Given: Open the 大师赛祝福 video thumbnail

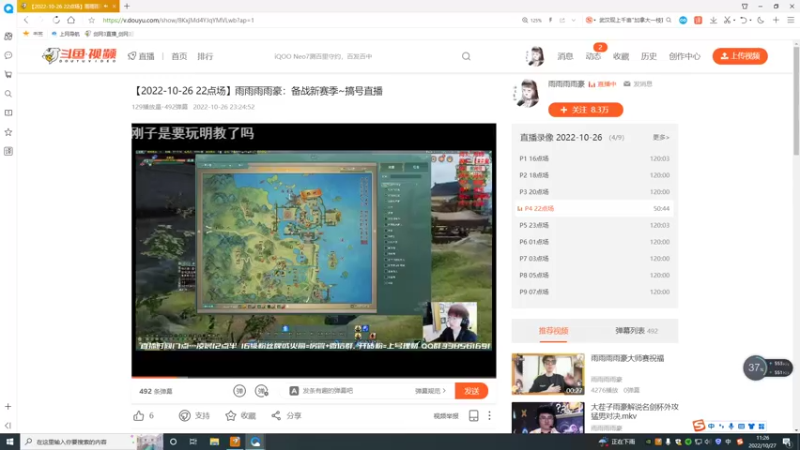Looking at the screenshot, I should 548,374.
